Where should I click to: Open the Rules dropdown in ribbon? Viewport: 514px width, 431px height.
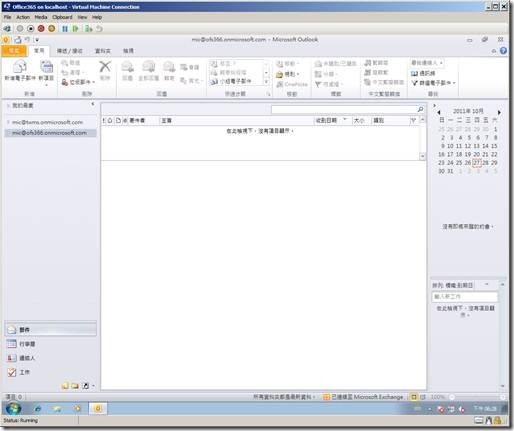tap(288, 74)
